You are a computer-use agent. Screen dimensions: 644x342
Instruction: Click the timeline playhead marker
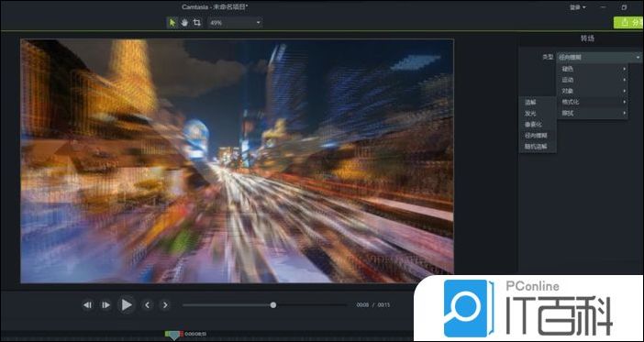tap(174, 335)
